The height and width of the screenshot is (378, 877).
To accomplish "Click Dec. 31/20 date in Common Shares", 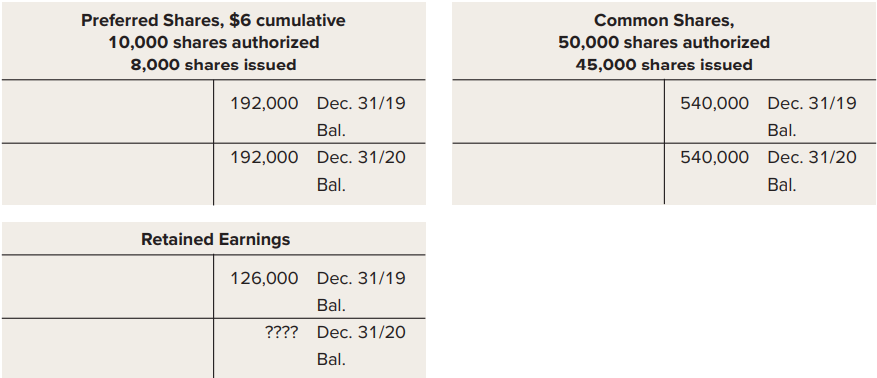I will pyautogui.click(x=812, y=158).
